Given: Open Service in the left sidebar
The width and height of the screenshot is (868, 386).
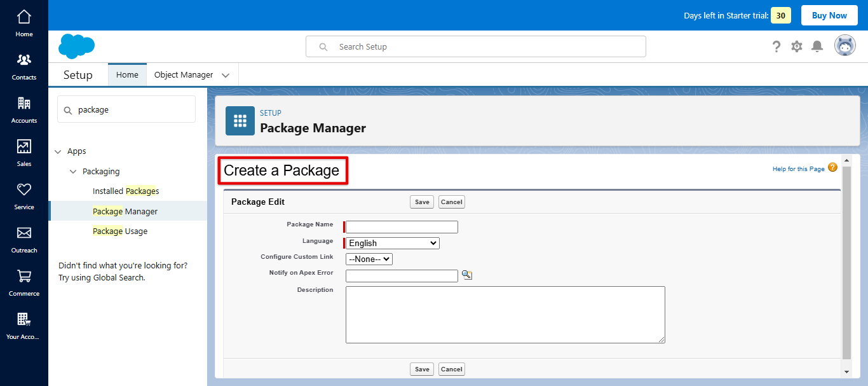Looking at the screenshot, I should [24, 196].
